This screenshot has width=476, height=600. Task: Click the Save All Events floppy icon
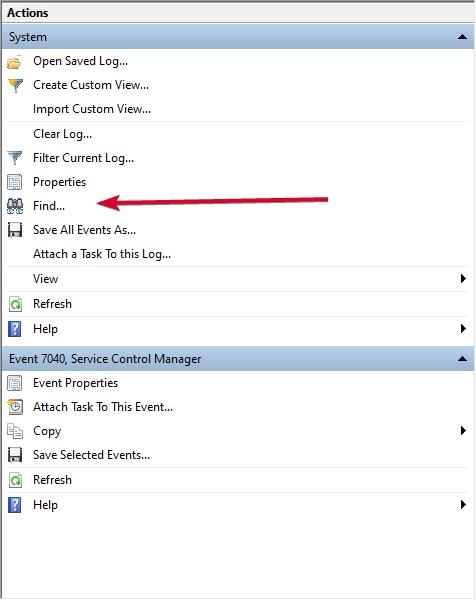click(x=15, y=230)
